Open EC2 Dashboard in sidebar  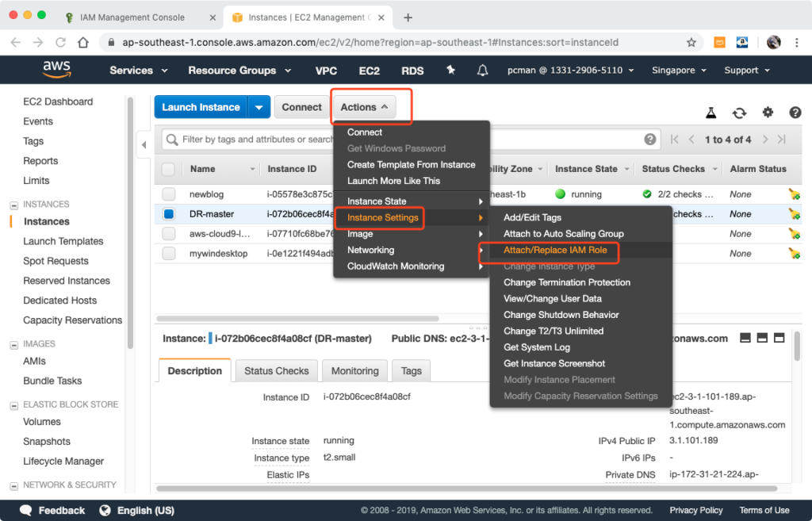coord(58,102)
